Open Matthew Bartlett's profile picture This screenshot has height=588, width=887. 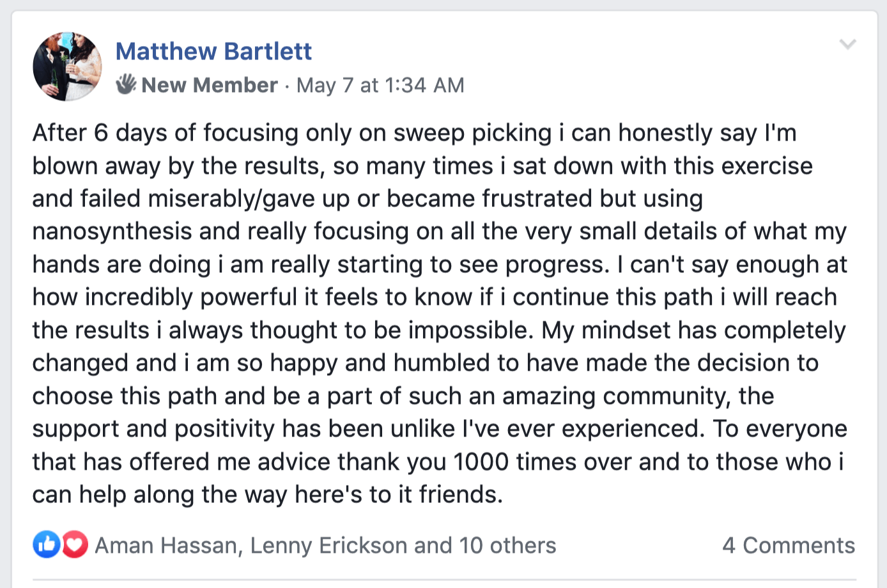(67, 66)
